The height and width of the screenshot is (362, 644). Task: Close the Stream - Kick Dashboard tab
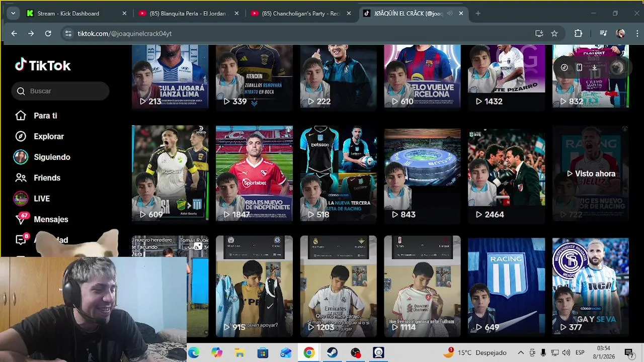pyautogui.click(x=124, y=14)
